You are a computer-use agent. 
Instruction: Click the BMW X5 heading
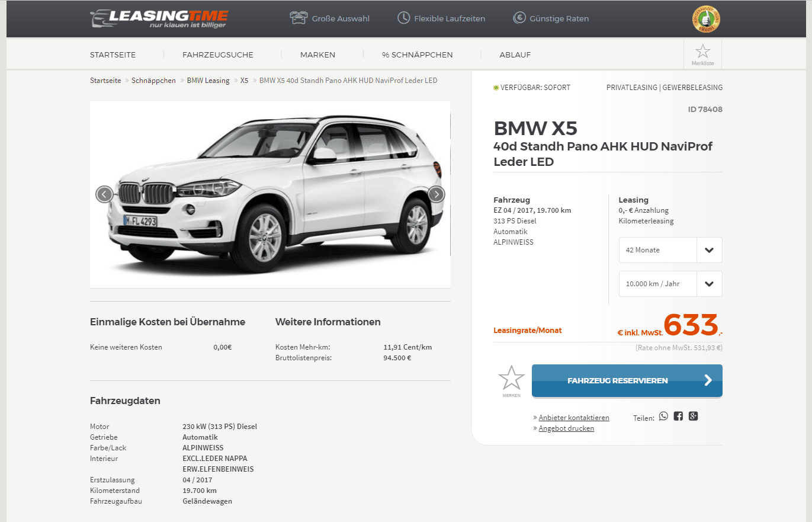click(535, 128)
